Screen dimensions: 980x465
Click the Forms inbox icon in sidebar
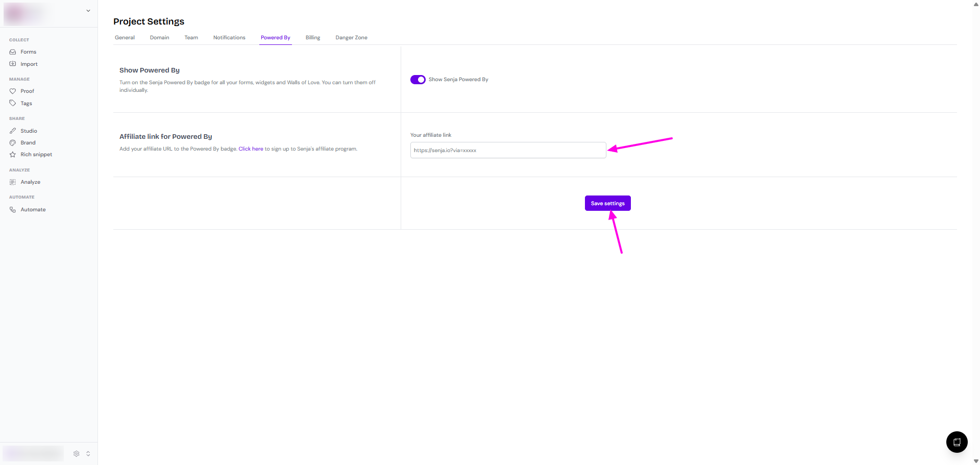coord(13,52)
